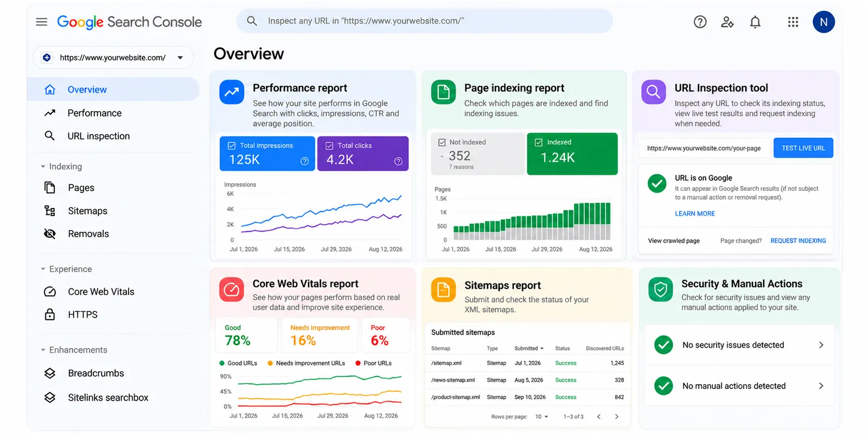Screen dimensions: 868x434
Task: Open the Rows per page dropdown
Action: [542, 417]
